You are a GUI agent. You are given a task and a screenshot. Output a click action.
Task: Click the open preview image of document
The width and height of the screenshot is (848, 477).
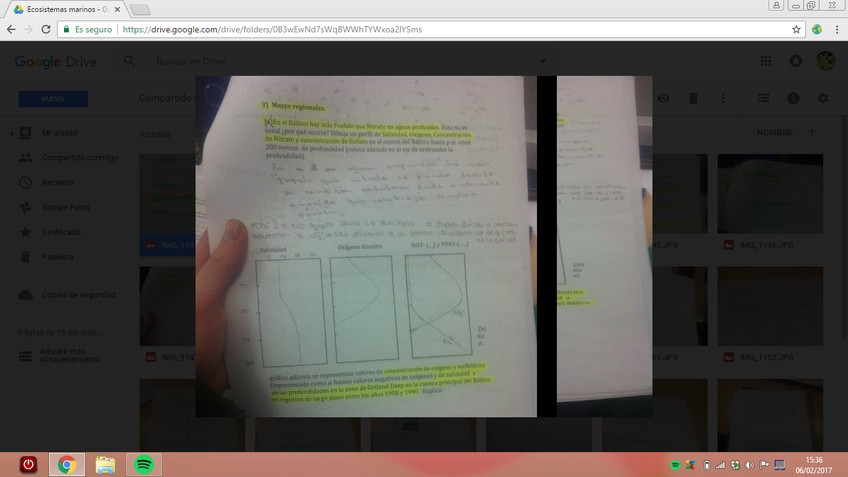tap(366, 246)
